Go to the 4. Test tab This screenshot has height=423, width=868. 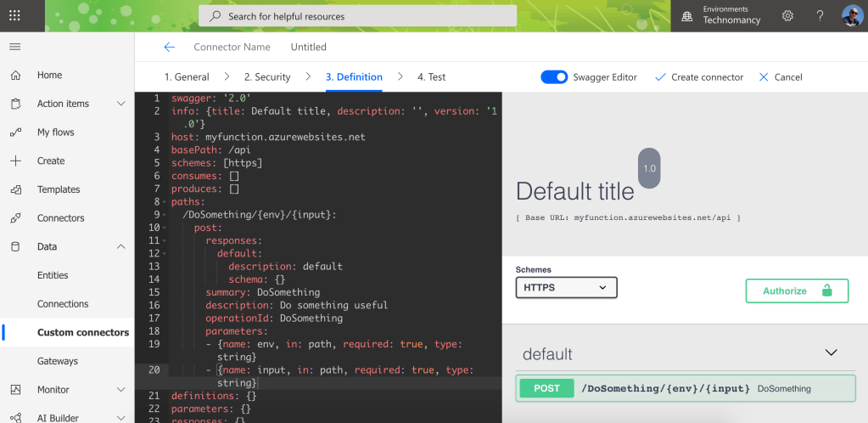(431, 77)
